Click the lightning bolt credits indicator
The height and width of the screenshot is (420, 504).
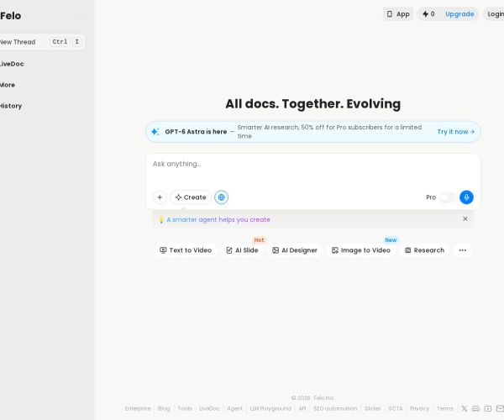(x=428, y=13)
